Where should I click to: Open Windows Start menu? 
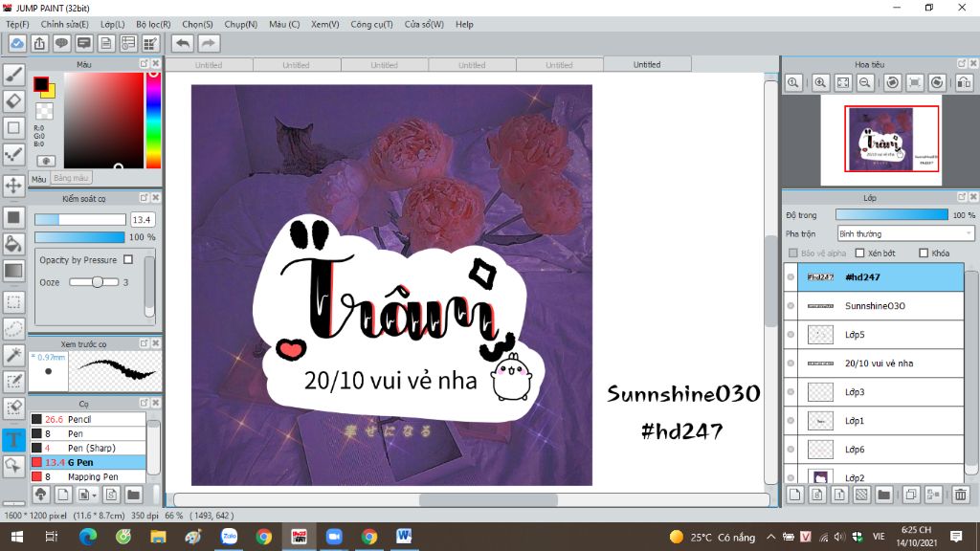tap(17, 537)
